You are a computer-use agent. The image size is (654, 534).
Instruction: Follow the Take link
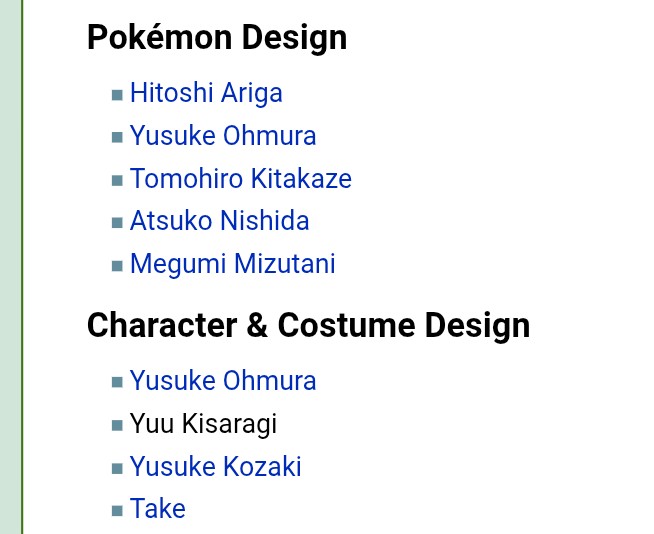(157, 509)
